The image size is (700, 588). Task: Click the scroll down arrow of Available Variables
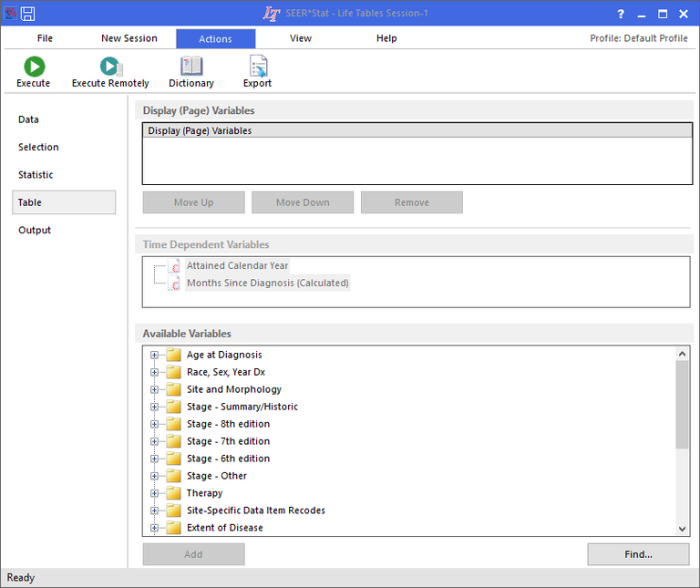(x=683, y=529)
